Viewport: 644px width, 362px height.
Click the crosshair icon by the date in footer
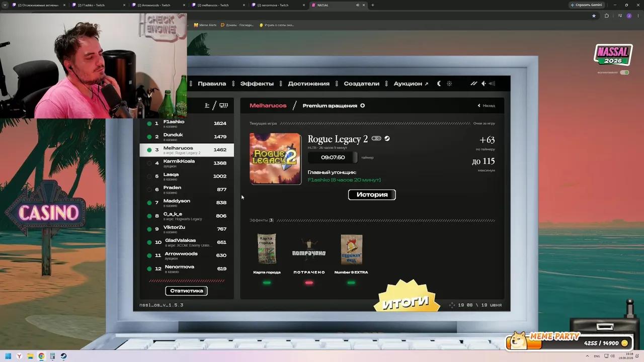pos(452,305)
